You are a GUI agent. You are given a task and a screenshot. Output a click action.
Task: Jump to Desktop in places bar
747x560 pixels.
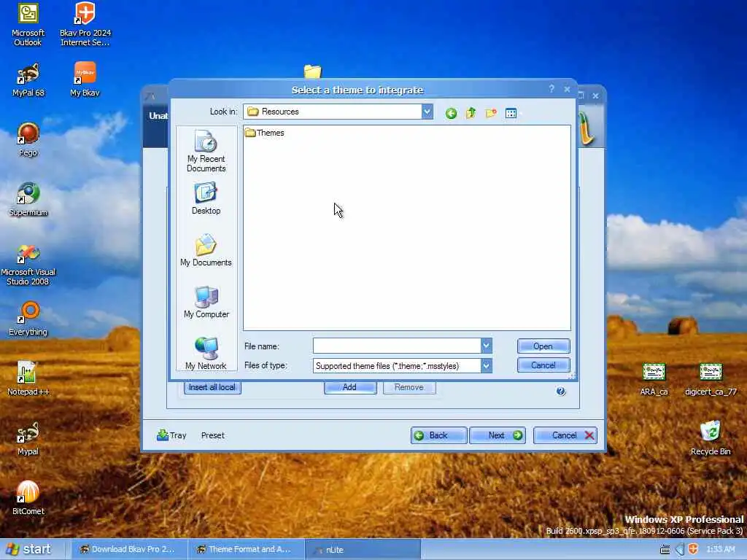pyautogui.click(x=206, y=199)
